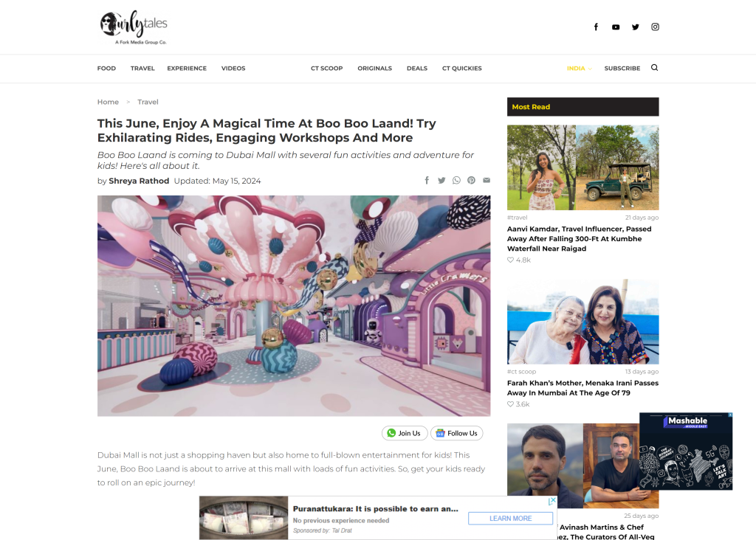Like the Farah Khan article heart icon
This screenshot has width=756, height=540.
(510, 404)
